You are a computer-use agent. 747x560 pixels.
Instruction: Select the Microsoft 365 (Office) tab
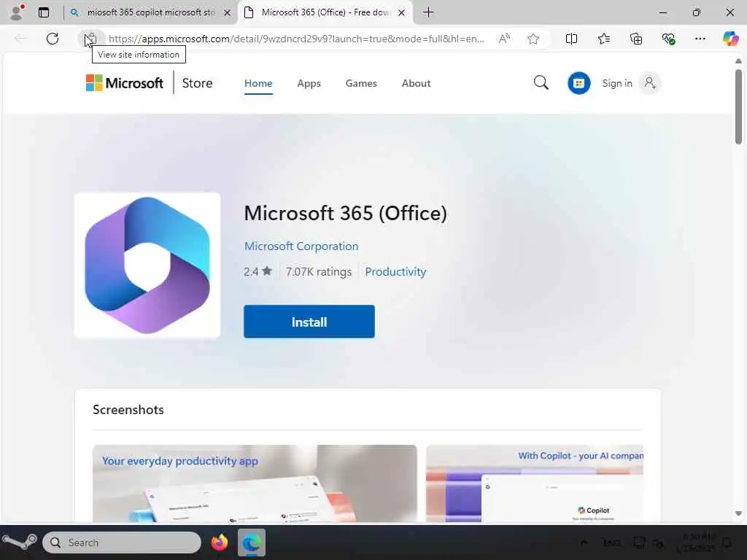[325, 12]
